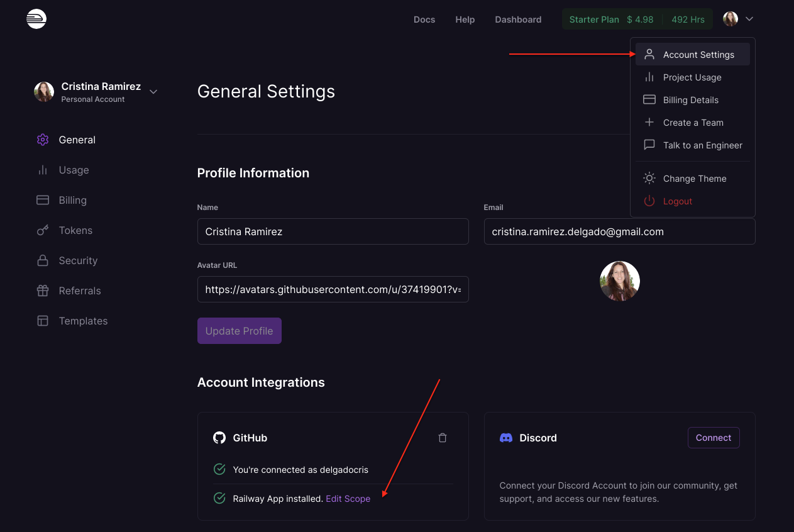Click the gift icon beside Referrals
The width and height of the screenshot is (794, 532).
tap(43, 291)
